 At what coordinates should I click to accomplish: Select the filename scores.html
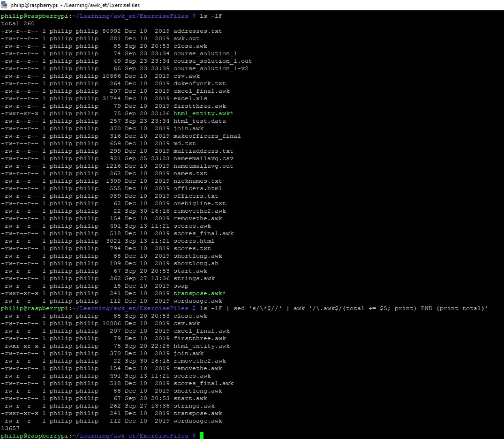coord(194,241)
